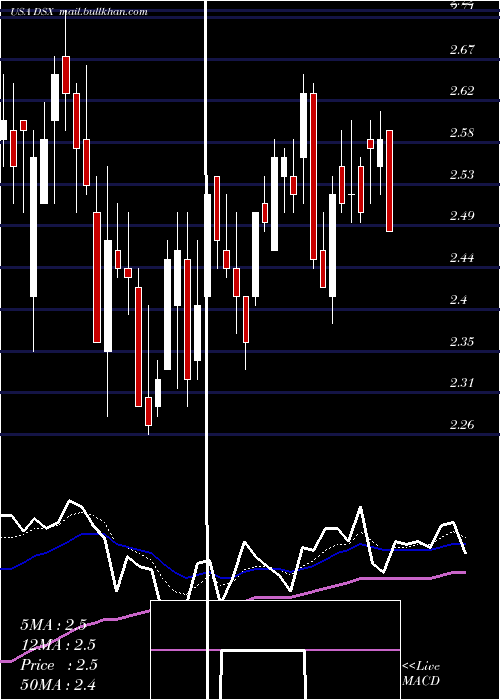Click the 2.35 price level label
Screen dimensions: 500x700
462,342
